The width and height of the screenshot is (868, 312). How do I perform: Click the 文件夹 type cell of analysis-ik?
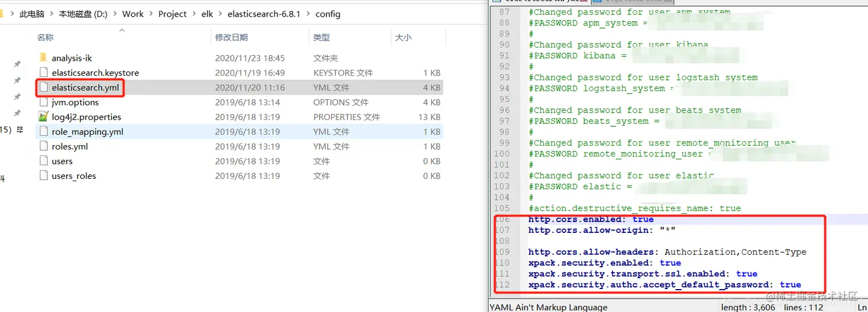coord(325,58)
